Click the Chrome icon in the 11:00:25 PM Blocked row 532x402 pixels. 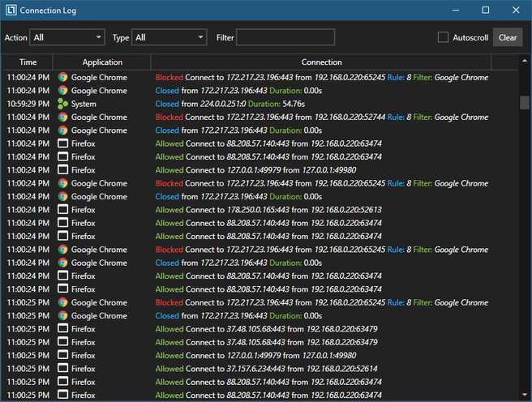pyautogui.click(x=62, y=302)
